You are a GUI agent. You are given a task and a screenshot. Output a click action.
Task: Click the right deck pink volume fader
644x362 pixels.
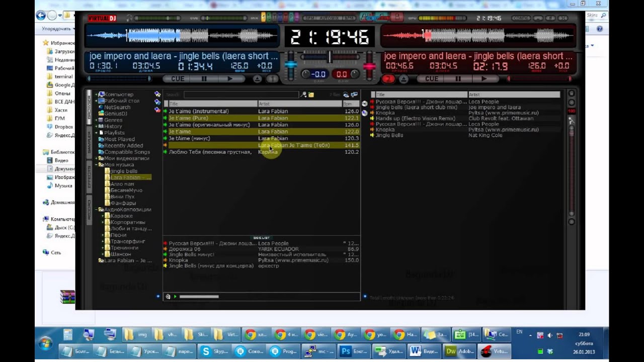369,66
